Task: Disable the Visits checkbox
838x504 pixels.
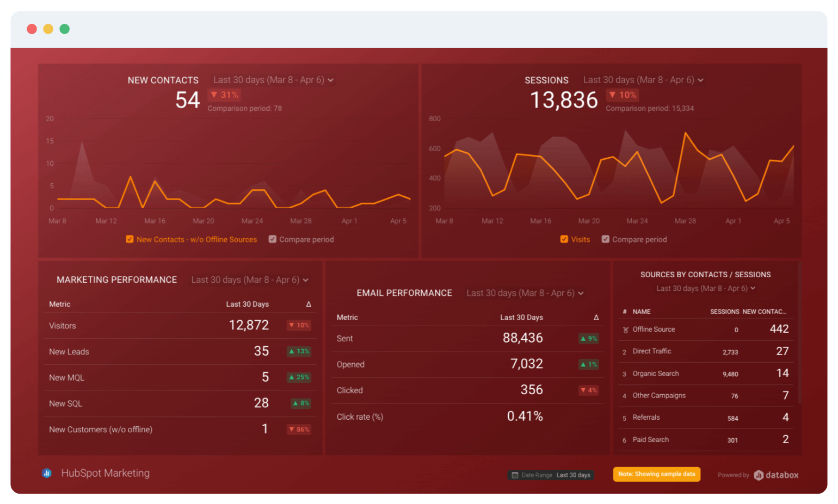Action: (x=564, y=239)
